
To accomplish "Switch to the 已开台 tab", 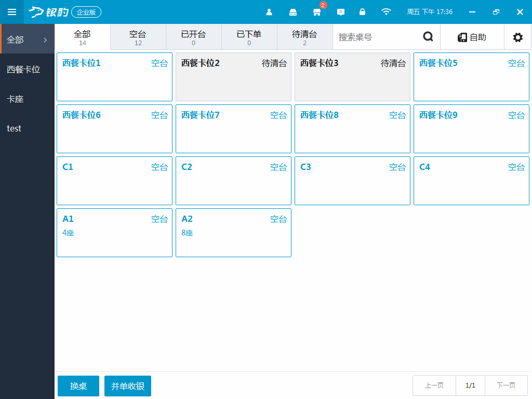I will pos(193,37).
